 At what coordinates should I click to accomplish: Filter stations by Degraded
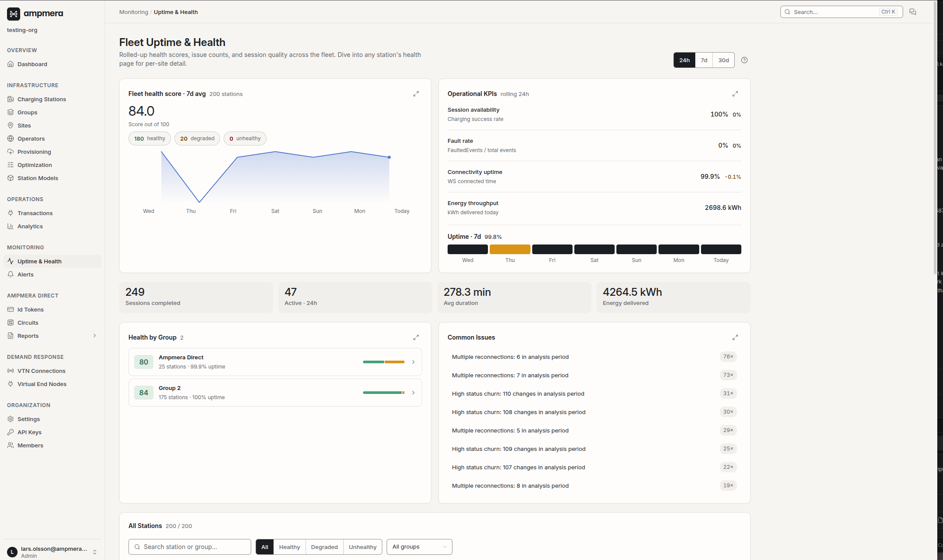tap(324, 547)
